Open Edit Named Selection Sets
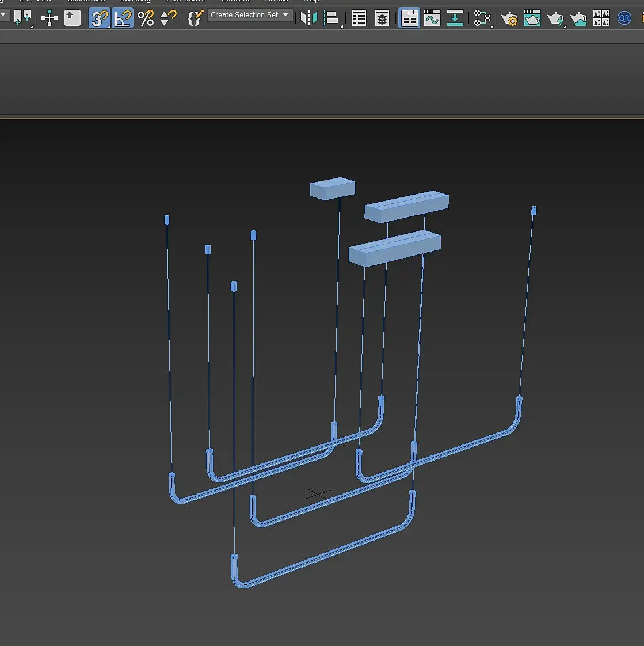 tap(196, 18)
